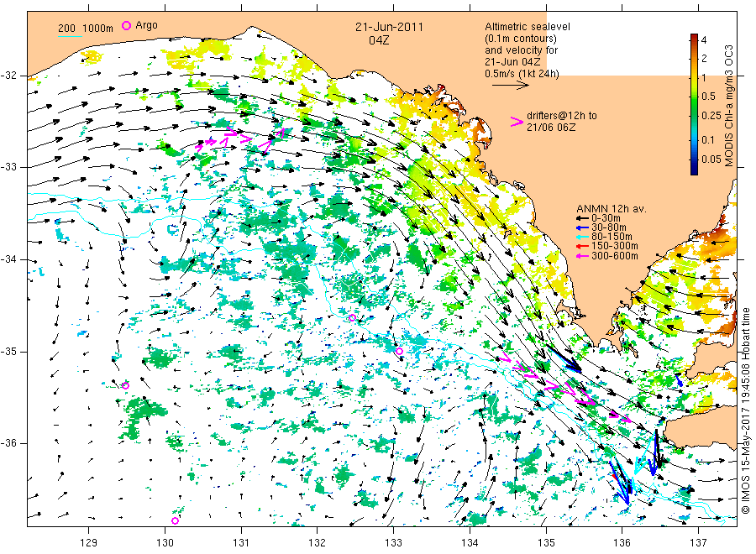The width and height of the screenshot is (756, 554).
Task: Click the 135 longitude axis label
Action: tap(546, 543)
